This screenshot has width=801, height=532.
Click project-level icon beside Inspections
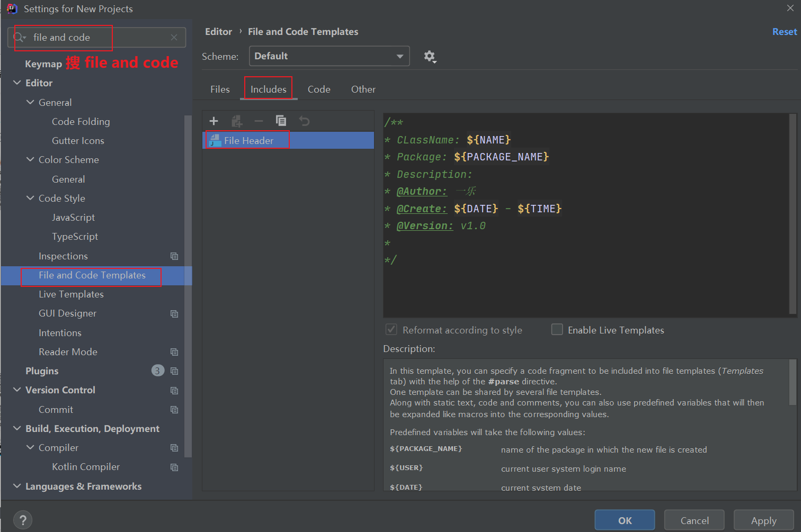coord(174,256)
